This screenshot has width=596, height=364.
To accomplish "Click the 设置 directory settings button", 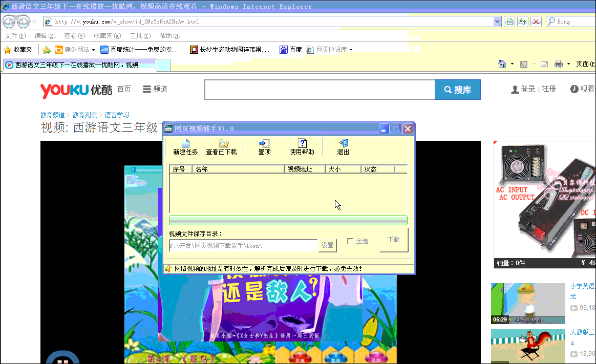I will click(327, 245).
